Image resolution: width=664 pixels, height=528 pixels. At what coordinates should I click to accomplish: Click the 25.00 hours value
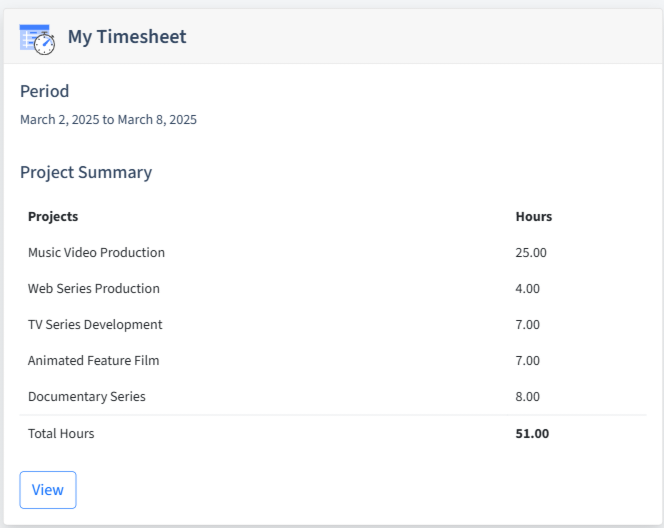pos(531,253)
